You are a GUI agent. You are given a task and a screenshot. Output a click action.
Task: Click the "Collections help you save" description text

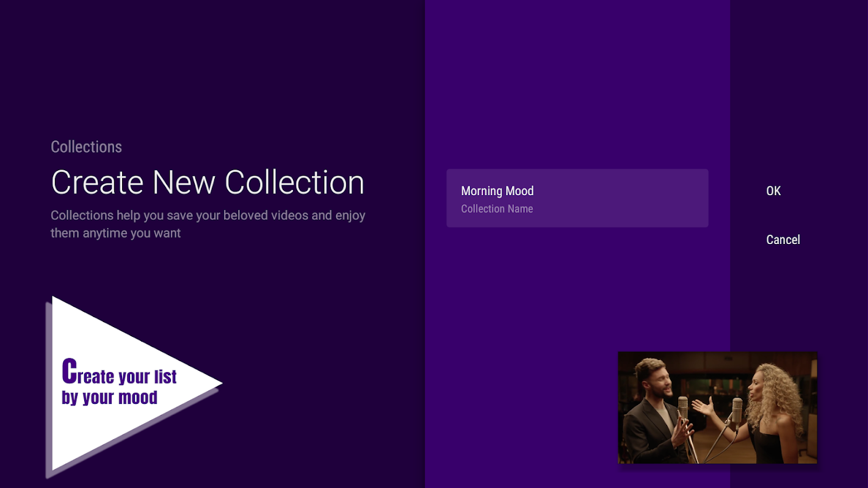pyautogui.click(x=208, y=224)
